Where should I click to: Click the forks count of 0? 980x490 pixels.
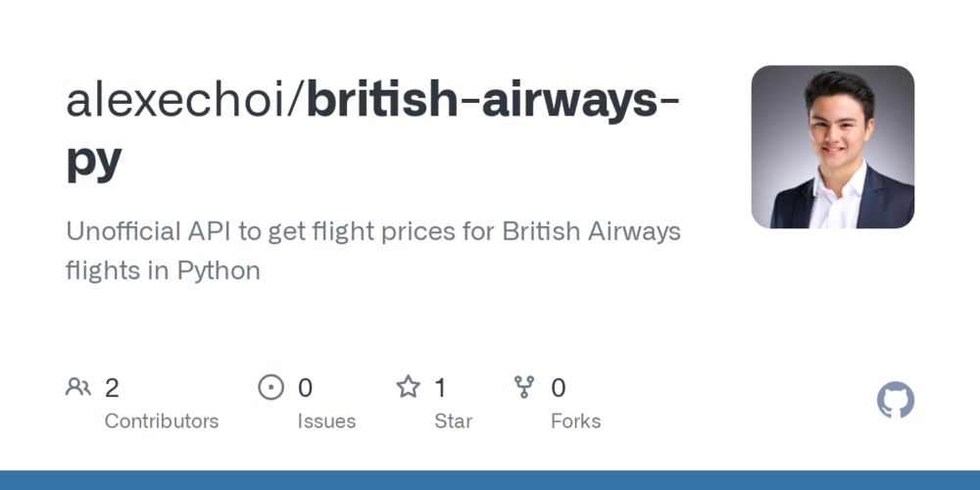(x=558, y=388)
